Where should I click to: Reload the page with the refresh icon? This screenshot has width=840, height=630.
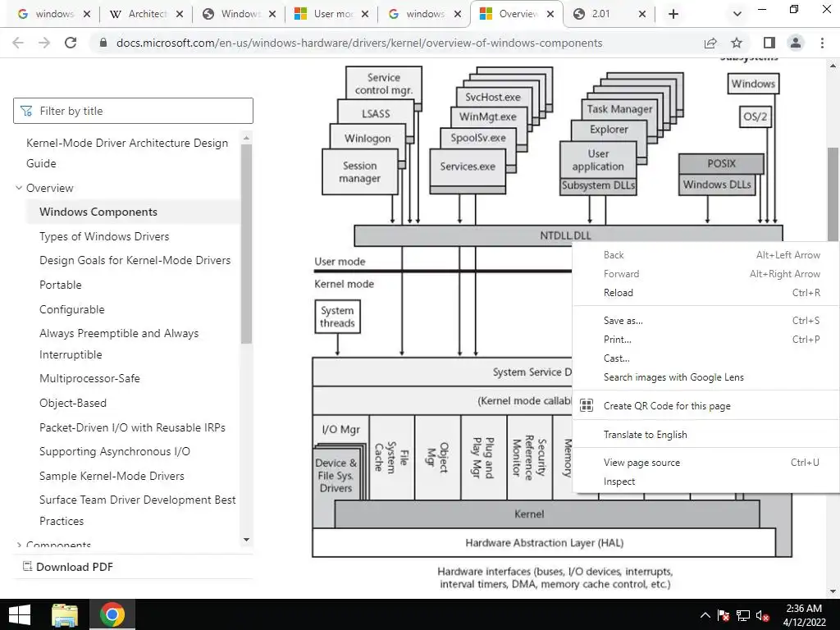click(x=71, y=43)
